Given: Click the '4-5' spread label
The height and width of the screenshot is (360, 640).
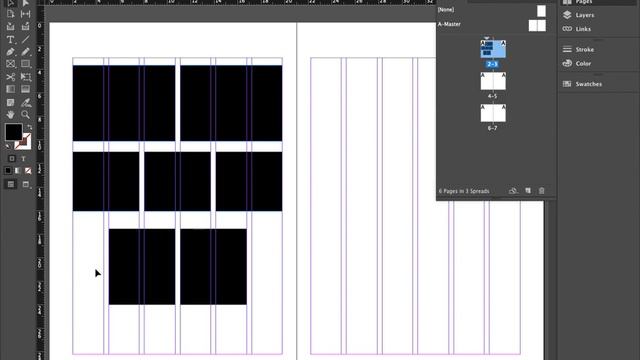Looking at the screenshot, I should coord(493,96).
